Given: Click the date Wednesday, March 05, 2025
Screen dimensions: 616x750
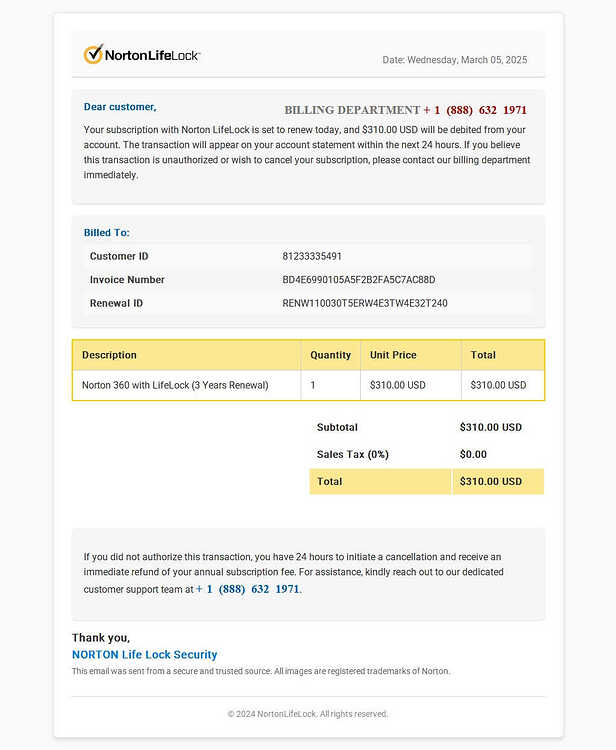Looking at the screenshot, I should tap(467, 60).
